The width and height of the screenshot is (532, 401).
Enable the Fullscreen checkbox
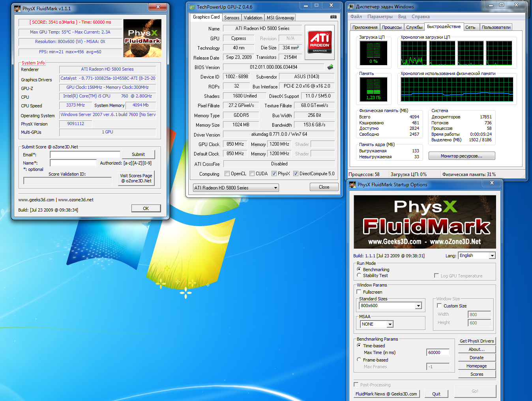click(359, 292)
